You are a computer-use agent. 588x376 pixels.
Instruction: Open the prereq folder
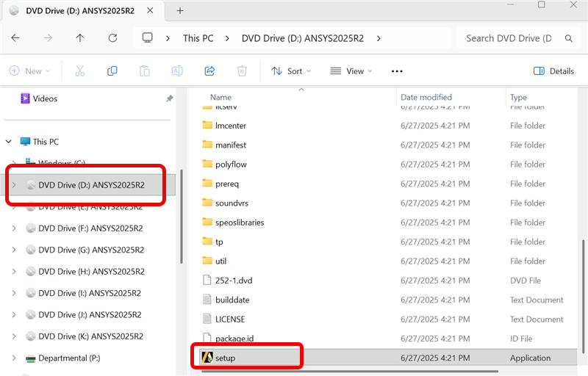point(226,184)
